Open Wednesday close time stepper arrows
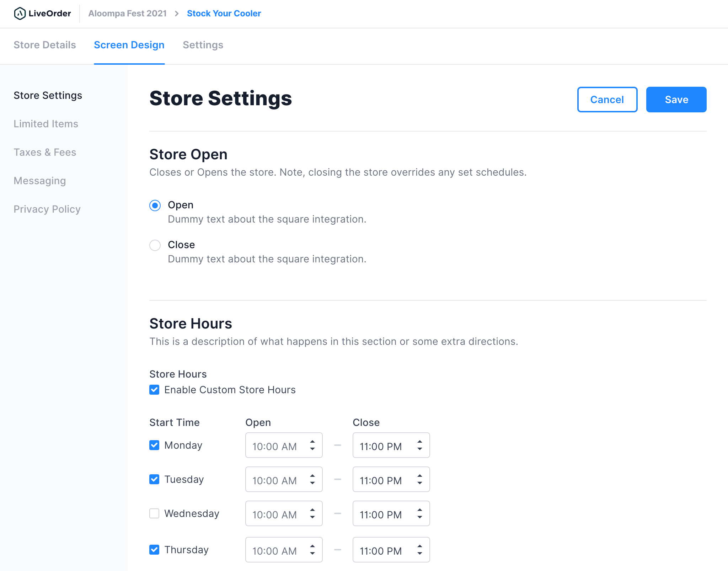Screen dimensions: 728x571 [x=419, y=513]
